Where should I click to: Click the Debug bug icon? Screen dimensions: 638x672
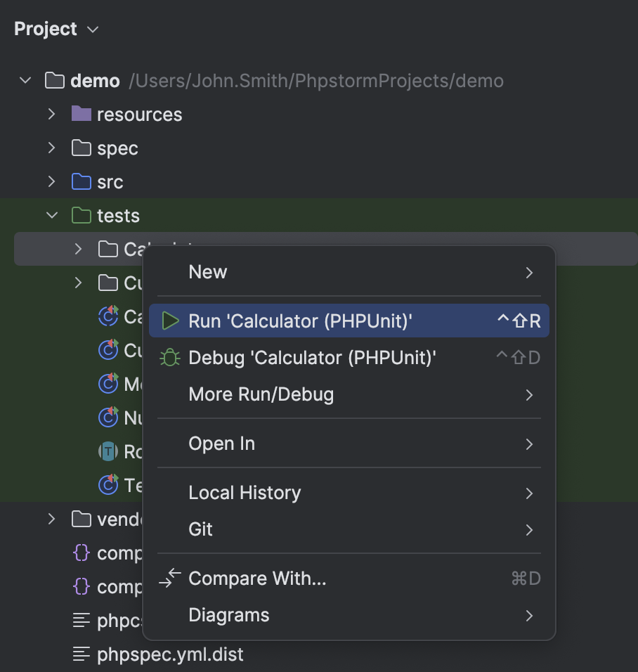pos(170,358)
